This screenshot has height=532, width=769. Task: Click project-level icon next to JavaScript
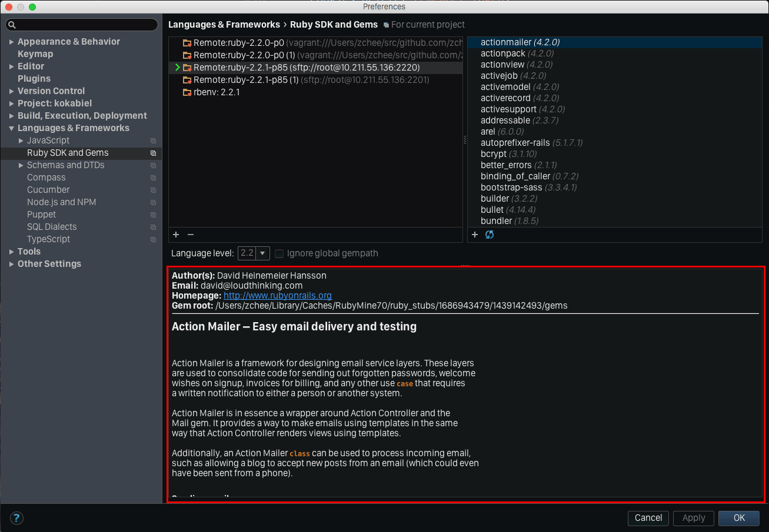(x=153, y=140)
